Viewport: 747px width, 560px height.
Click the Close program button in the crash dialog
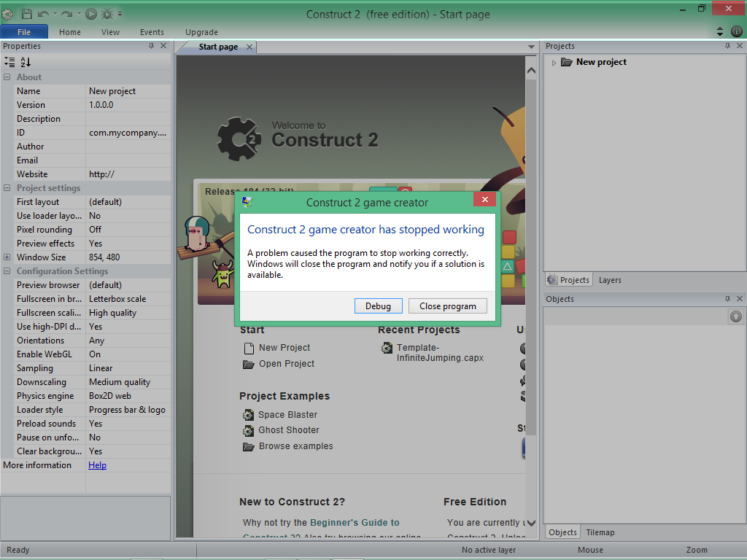coord(447,306)
